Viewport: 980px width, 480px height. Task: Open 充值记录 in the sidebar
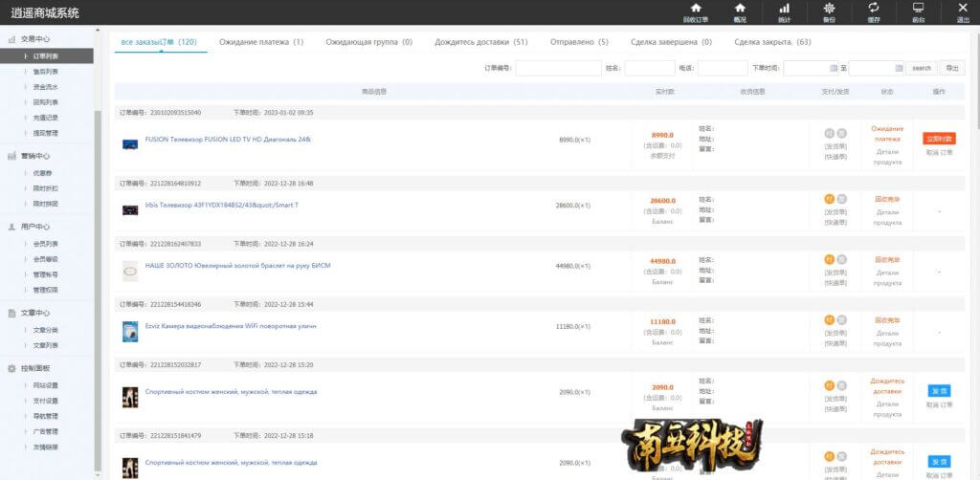[46, 118]
